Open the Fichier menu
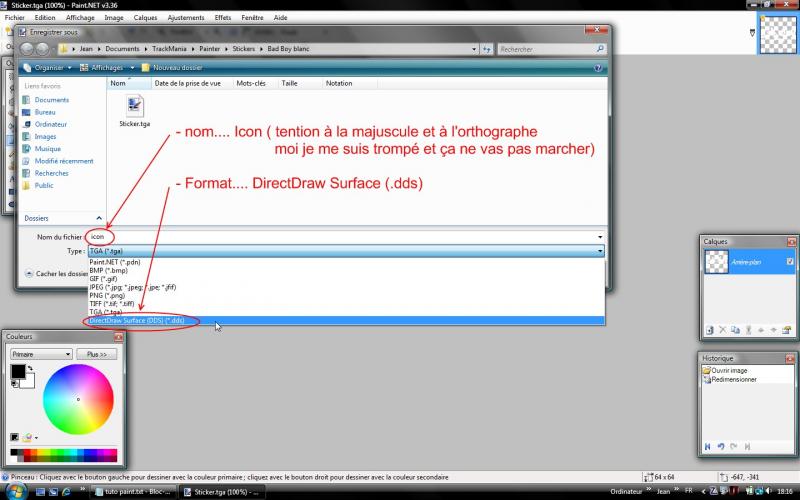This screenshot has width=800, height=500. (x=15, y=17)
